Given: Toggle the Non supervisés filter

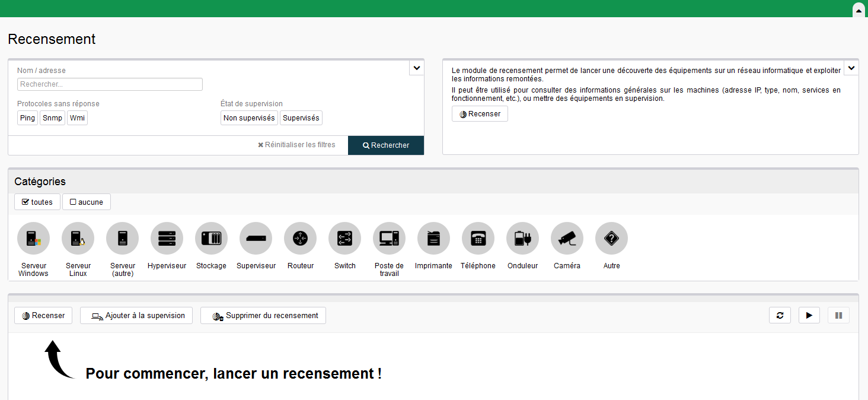Looking at the screenshot, I should 249,118.
